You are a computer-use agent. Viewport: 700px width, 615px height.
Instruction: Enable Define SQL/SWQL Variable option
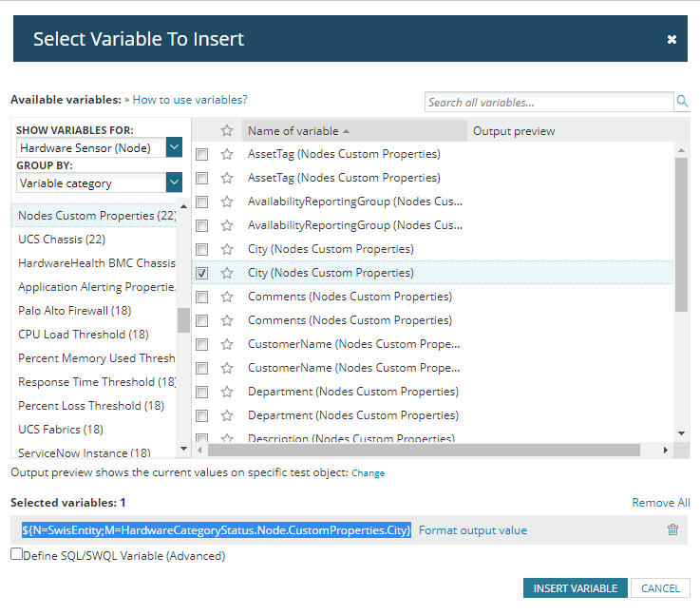tap(16, 554)
